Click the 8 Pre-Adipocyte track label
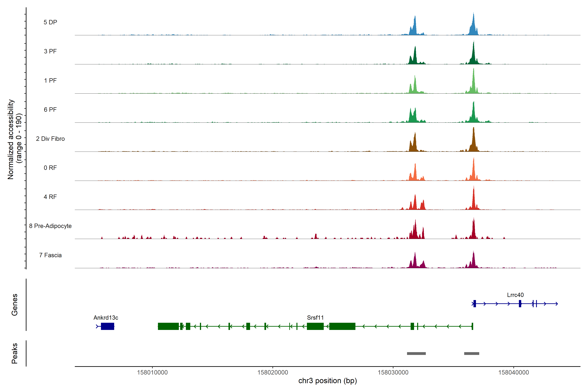 (x=50, y=226)
